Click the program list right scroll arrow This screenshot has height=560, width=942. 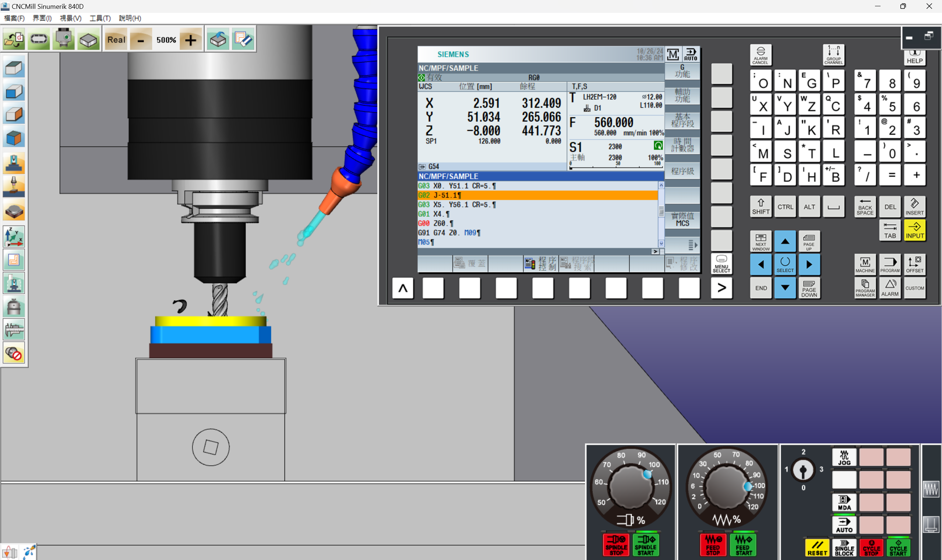pyautogui.click(x=655, y=252)
